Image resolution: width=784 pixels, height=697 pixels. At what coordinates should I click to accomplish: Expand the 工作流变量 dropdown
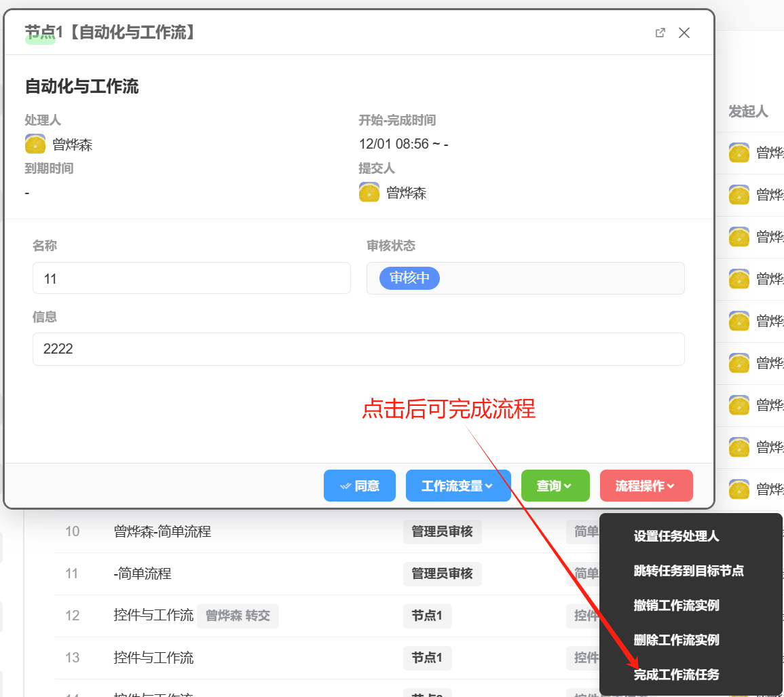[458, 486]
